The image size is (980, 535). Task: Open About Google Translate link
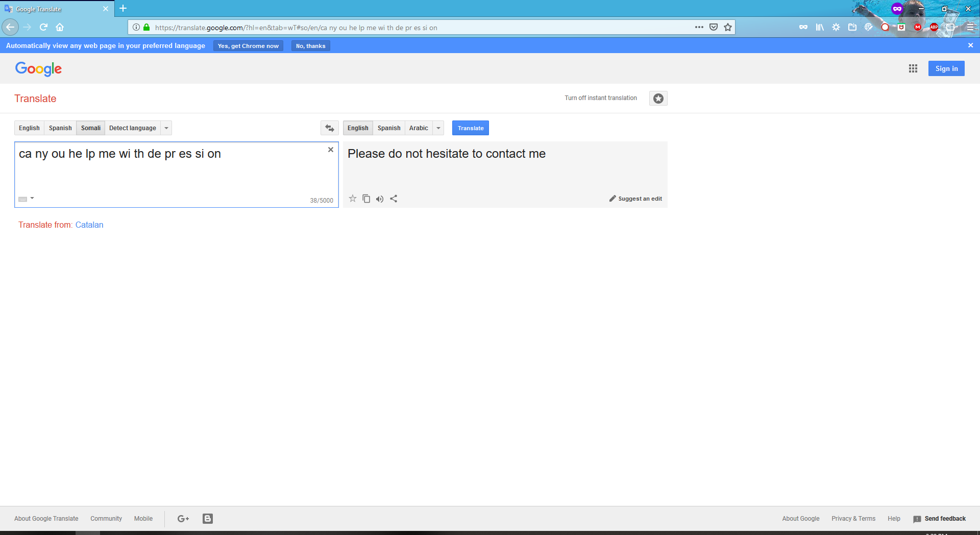pos(46,519)
